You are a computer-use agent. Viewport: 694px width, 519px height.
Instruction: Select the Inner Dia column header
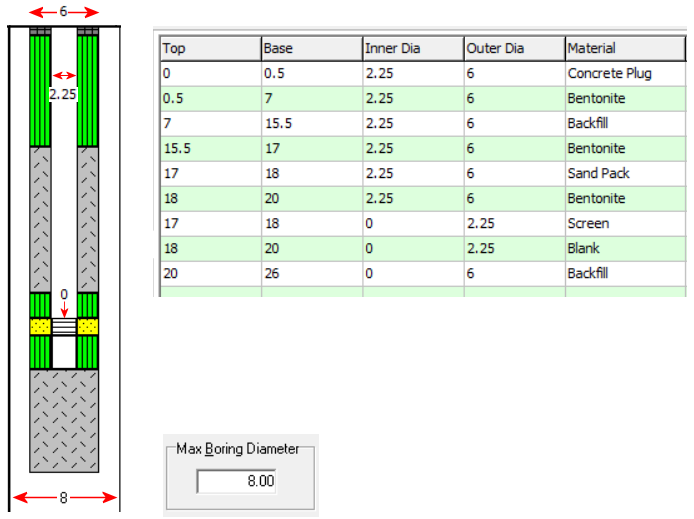pyautogui.click(x=411, y=48)
